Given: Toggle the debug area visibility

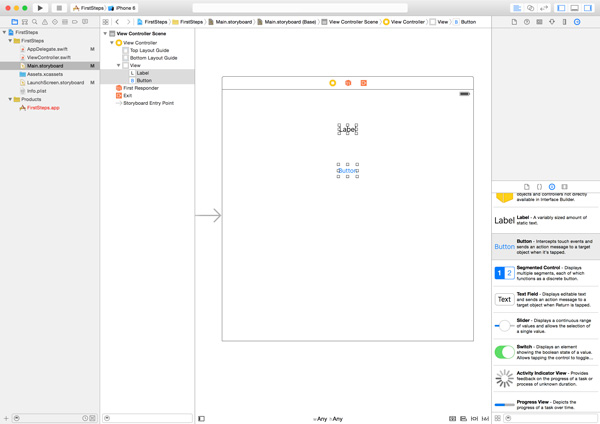Looking at the screenshot, I should click(574, 8).
